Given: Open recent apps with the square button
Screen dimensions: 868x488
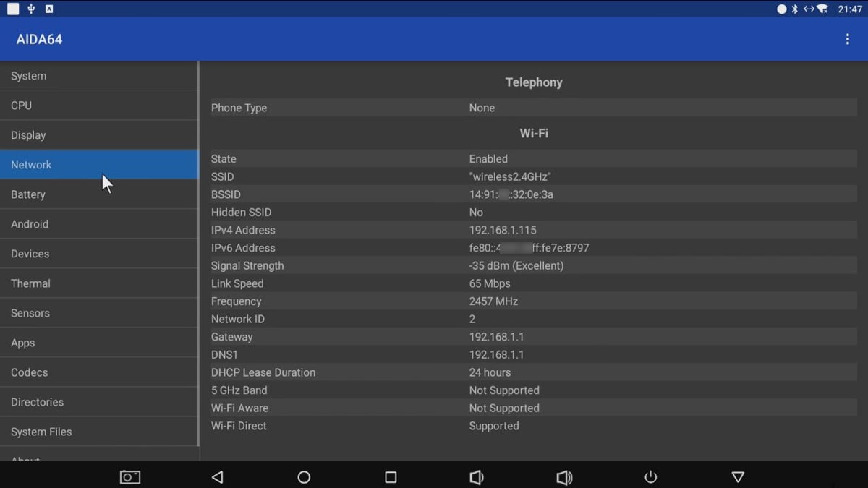Looking at the screenshot, I should (390, 477).
